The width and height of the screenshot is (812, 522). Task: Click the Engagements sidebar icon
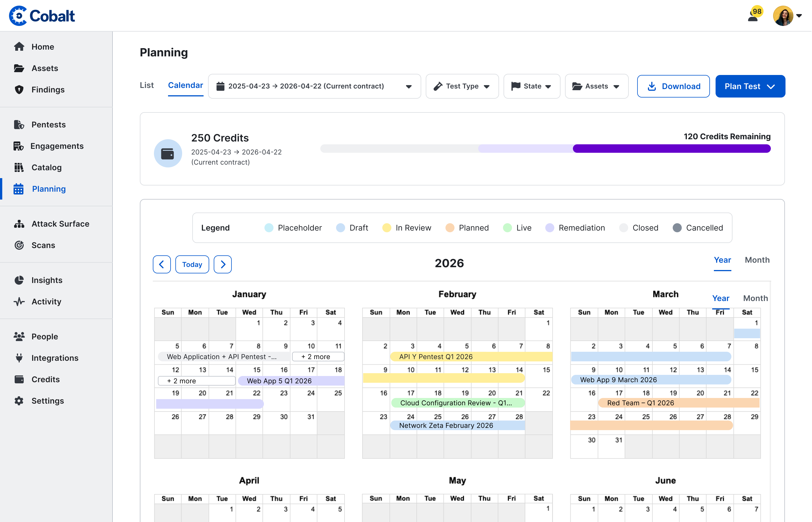coord(18,146)
